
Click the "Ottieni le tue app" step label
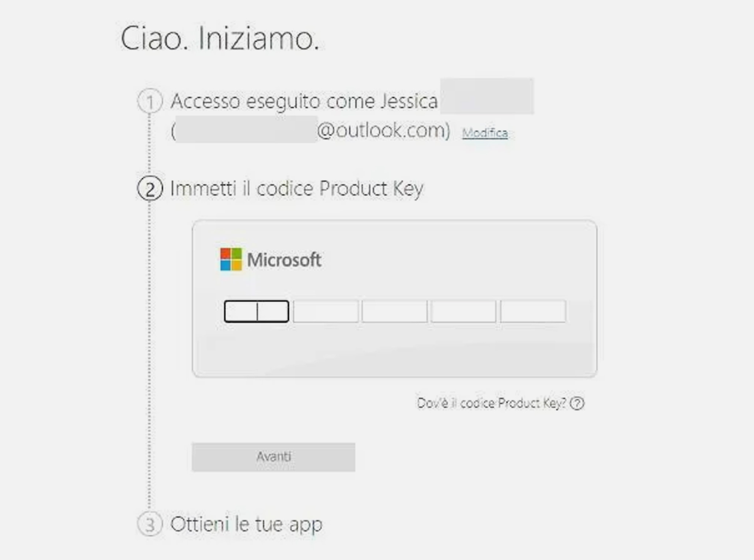(x=246, y=524)
